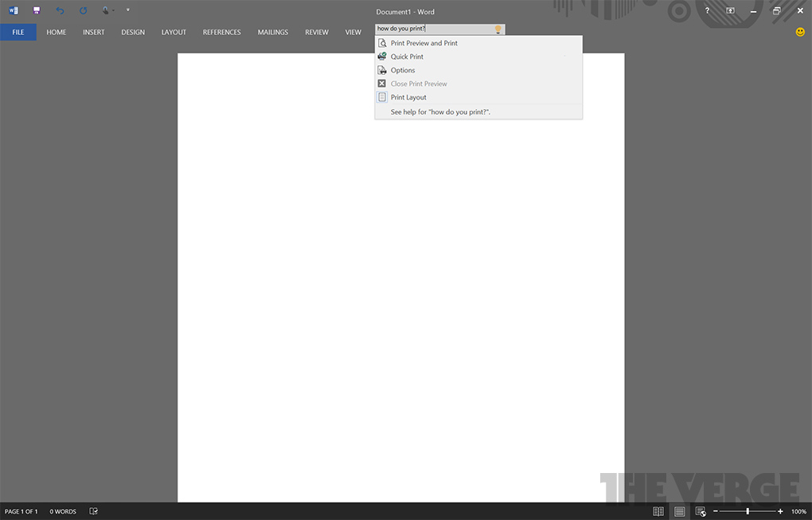Image resolution: width=812 pixels, height=520 pixels.
Task: Switch to Web Layout view
Action: (x=701, y=511)
